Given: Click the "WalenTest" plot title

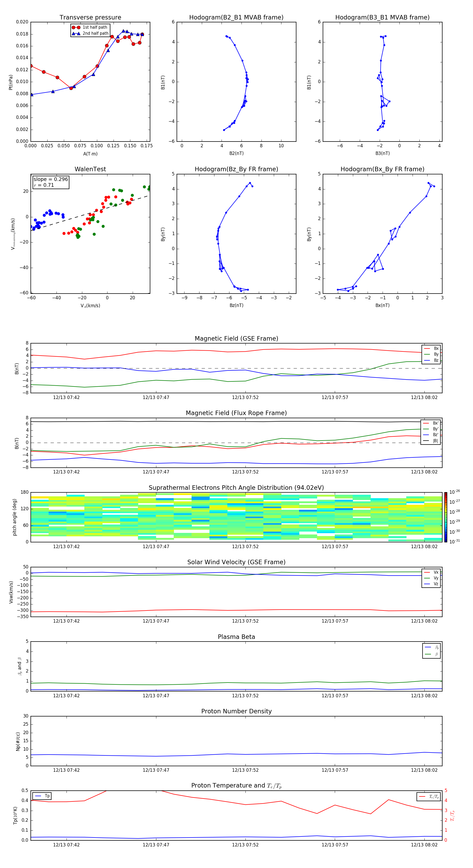Looking at the screenshot, I should (x=90, y=169).
